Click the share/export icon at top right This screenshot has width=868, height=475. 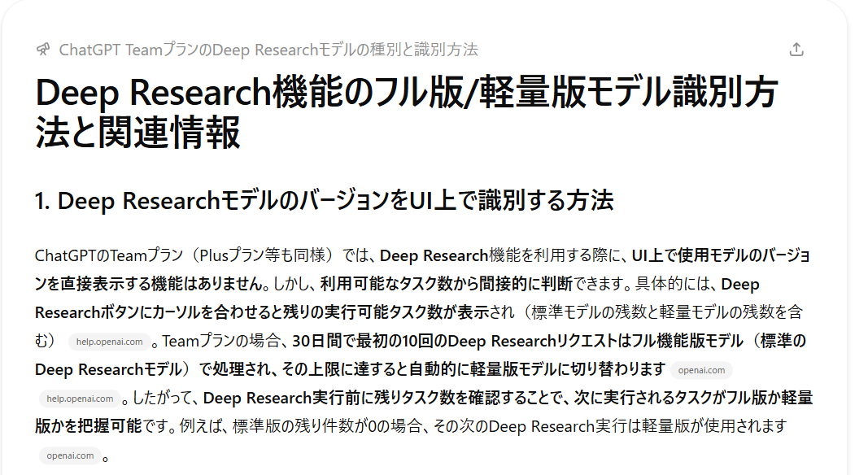pyautogui.click(x=796, y=50)
